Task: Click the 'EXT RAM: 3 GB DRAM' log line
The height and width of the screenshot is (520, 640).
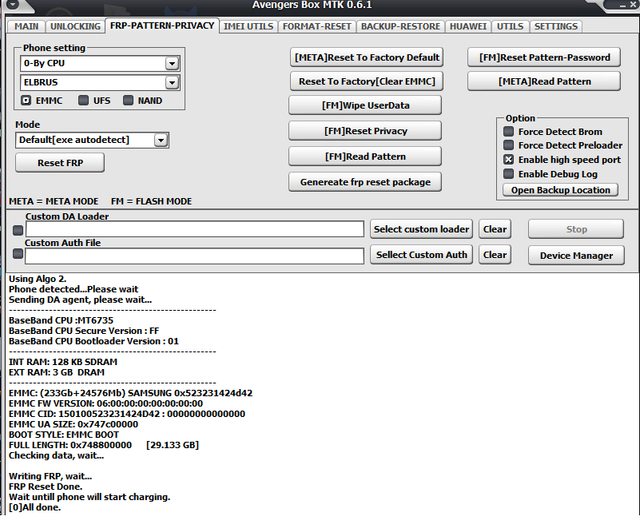Action: [x=57, y=372]
